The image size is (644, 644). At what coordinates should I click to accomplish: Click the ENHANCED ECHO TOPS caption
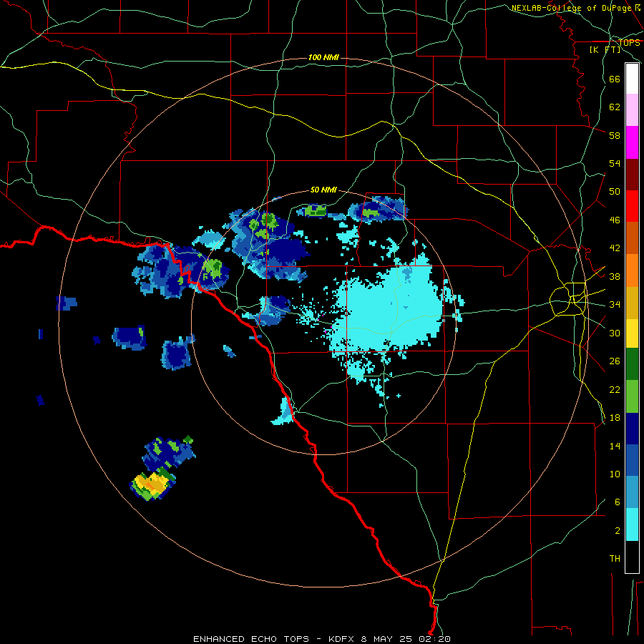click(x=251, y=639)
